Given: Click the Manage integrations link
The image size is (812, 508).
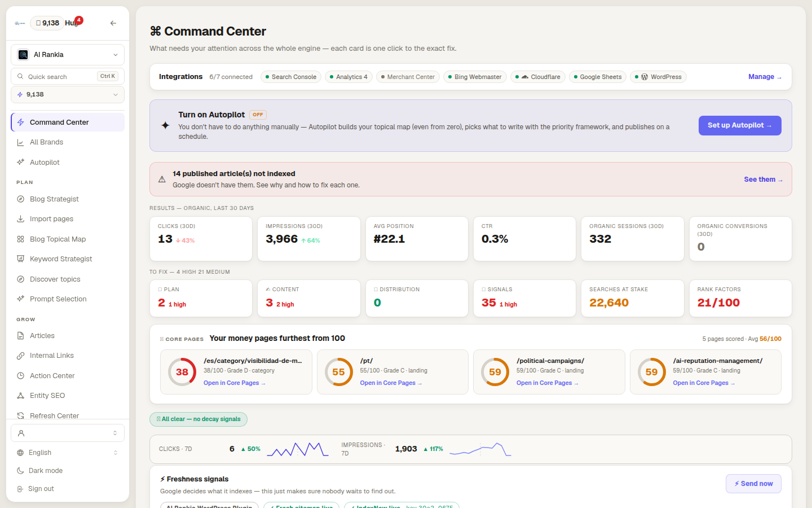Looking at the screenshot, I should pyautogui.click(x=765, y=77).
